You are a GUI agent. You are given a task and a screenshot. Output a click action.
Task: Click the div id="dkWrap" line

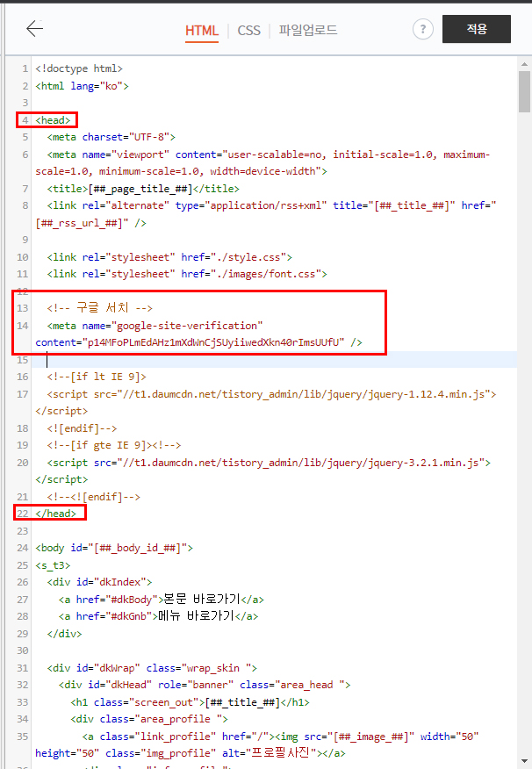pyautogui.click(x=152, y=668)
